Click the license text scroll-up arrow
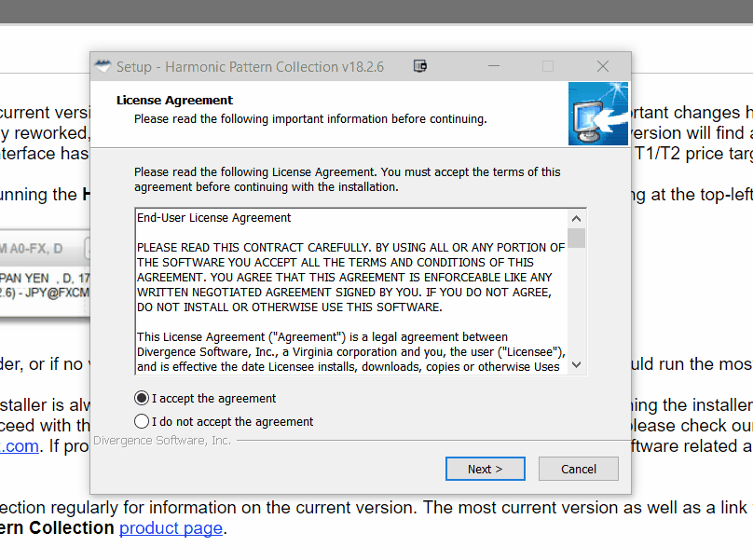The image size is (753, 560). click(x=576, y=219)
